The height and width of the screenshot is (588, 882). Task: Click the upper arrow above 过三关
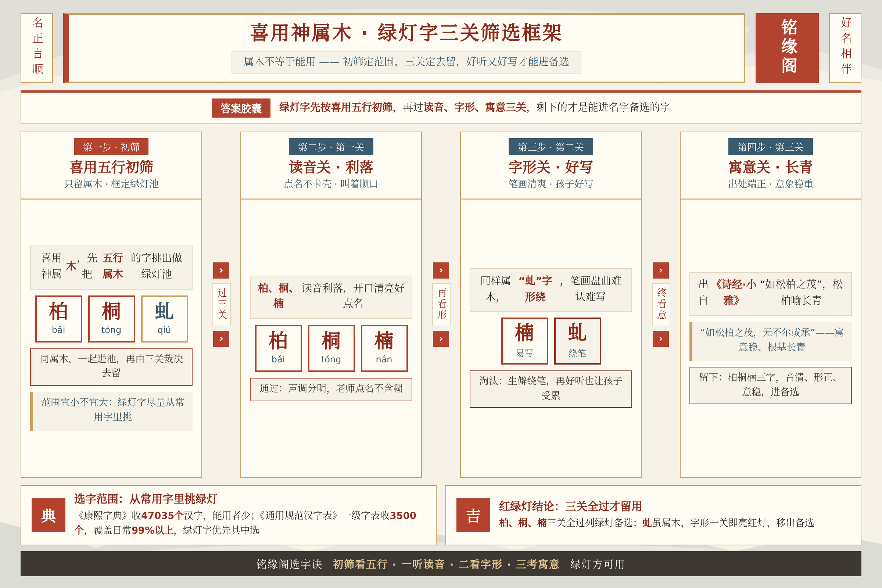(x=221, y=270)
